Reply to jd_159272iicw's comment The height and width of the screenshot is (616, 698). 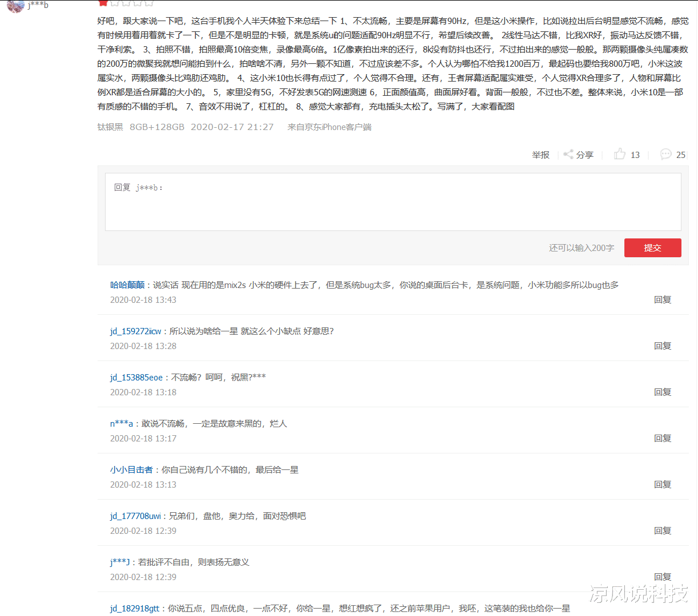(662, 346)
